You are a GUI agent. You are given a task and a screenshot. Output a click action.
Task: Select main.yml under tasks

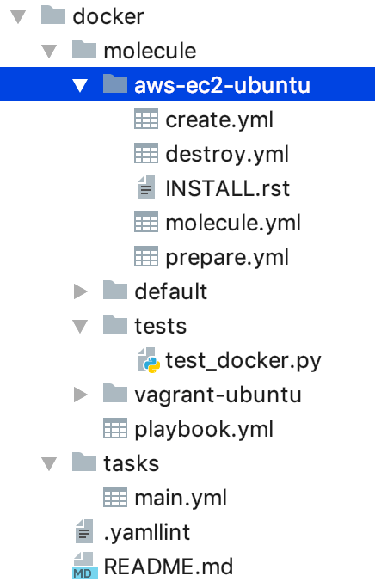[x=181, y=499]
